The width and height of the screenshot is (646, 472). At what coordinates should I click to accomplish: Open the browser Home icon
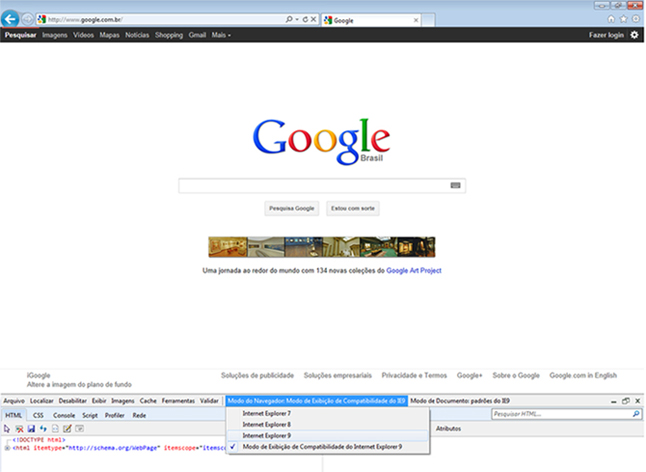(x=611, y=19)
